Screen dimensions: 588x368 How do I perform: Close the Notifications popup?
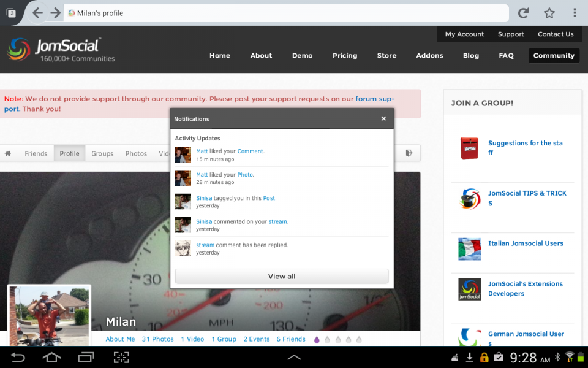383,118
